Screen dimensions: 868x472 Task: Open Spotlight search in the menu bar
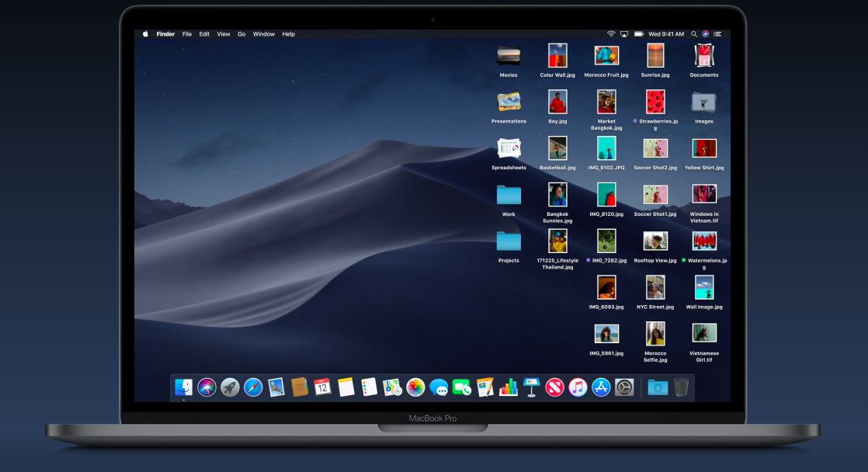point(694,34)
